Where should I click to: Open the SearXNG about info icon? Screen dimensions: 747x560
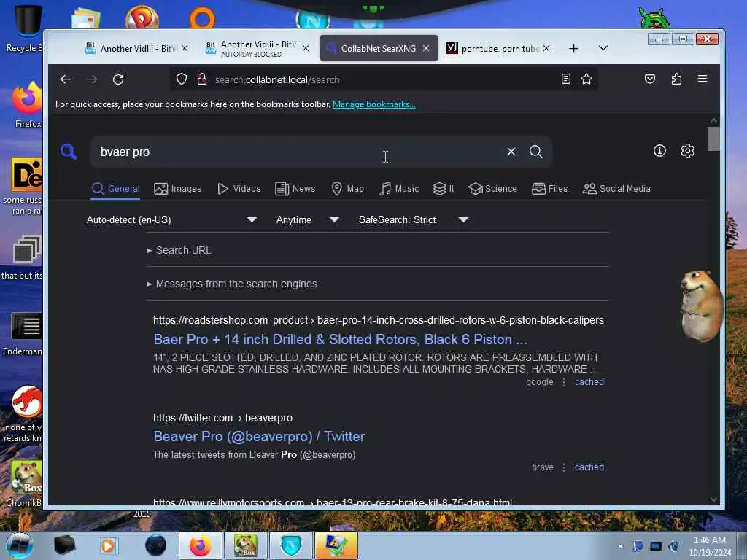[x=659, y=151]
